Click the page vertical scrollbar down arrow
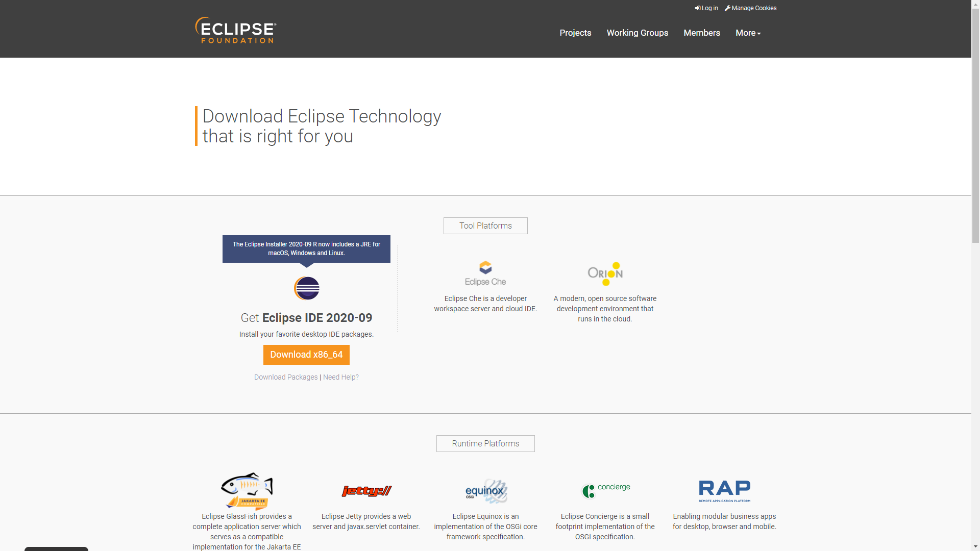This screenshot has width=980, height=551. tap(975, 546)
